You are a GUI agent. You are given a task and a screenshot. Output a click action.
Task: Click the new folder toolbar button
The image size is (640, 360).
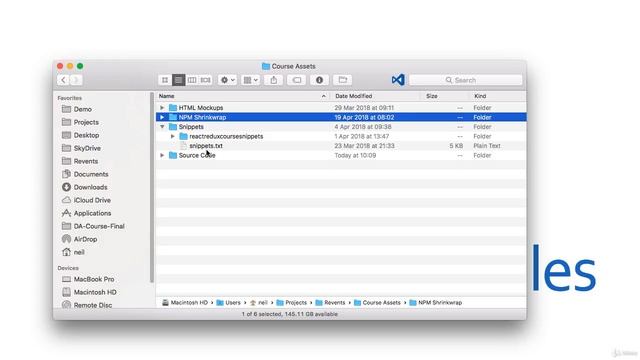(x=343, y=80)
